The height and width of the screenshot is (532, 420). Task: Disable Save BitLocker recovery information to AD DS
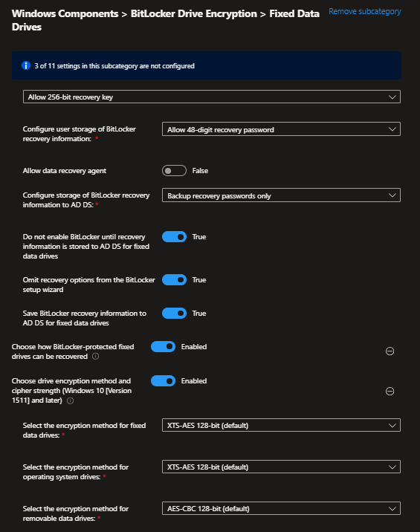[x=174, y=313]
